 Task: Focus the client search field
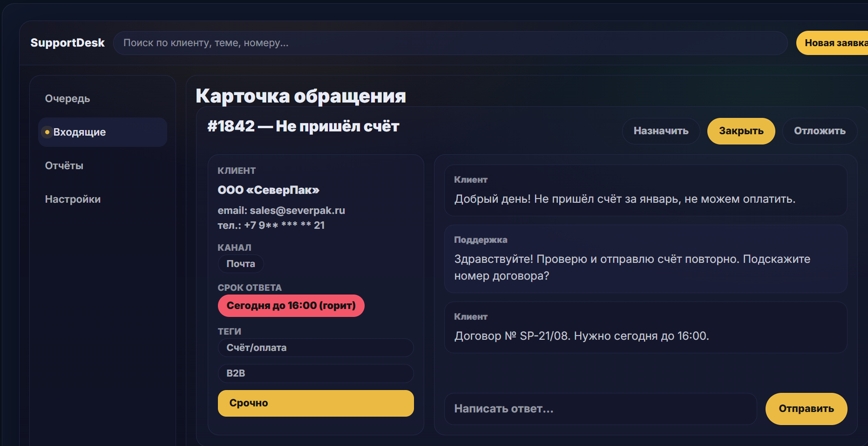click(450, 43)
